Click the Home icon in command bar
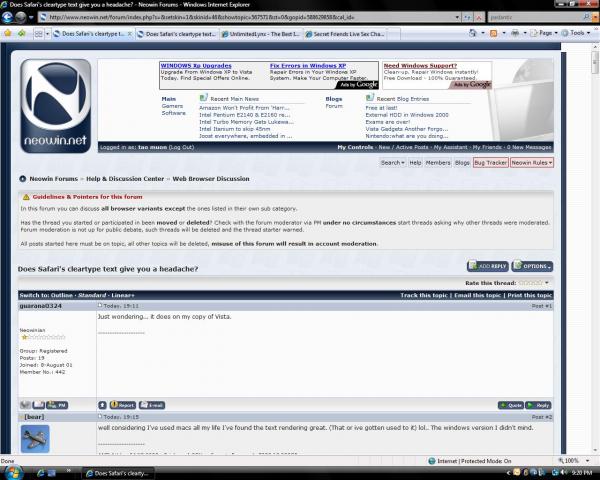Viewport: 600px width, 480px height. [x=473, y=33]
